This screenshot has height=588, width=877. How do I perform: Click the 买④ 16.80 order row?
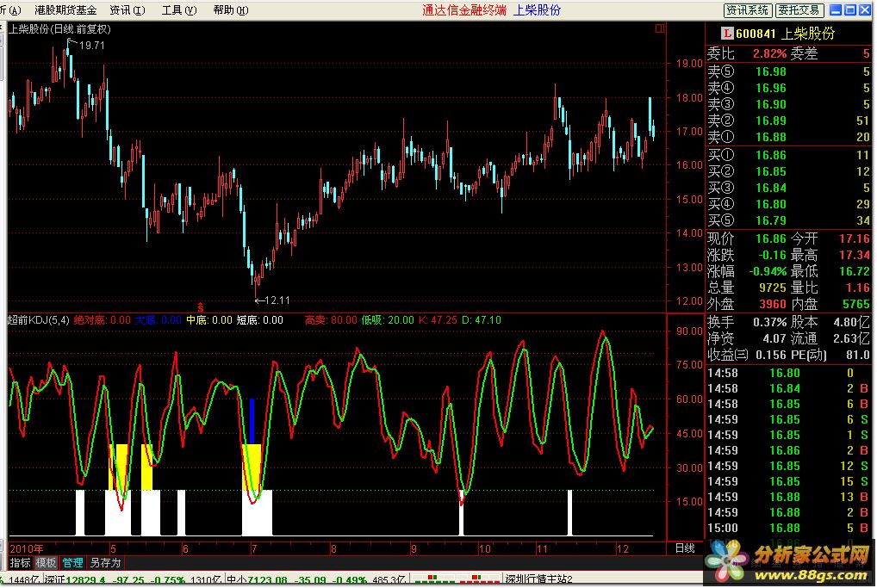(x=788, y=204)
